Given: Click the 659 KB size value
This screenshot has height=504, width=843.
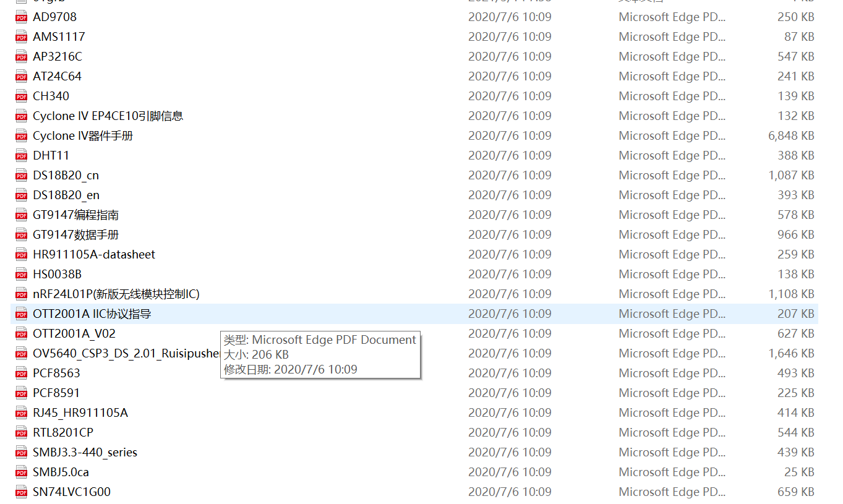Looking at the screenshot, I should (x=796, y=492).
